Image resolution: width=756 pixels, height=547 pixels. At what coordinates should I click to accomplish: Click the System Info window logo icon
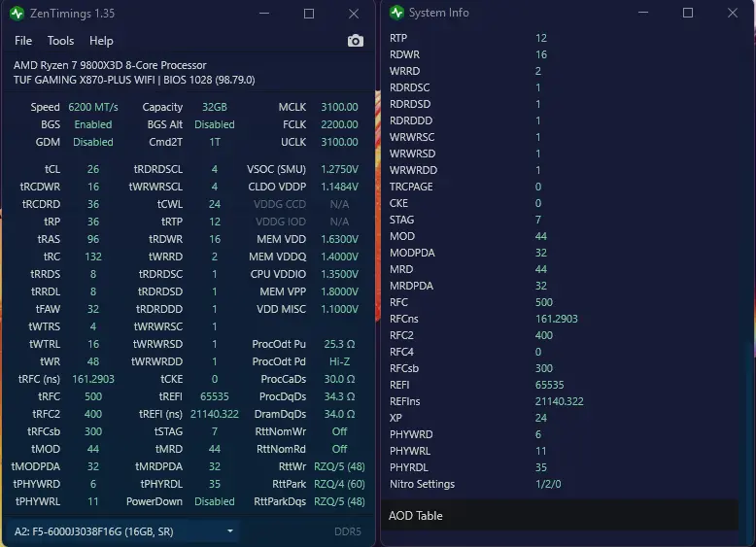396,13
